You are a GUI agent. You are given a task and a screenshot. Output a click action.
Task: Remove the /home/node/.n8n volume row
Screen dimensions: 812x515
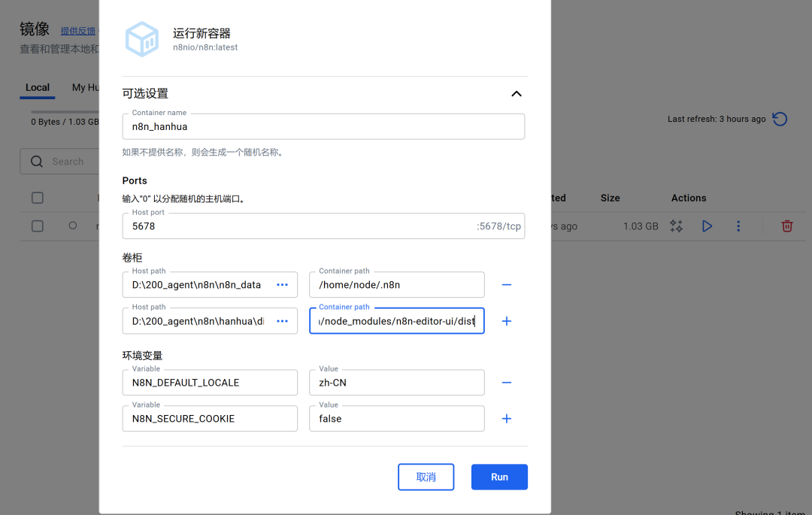point(507,285)
